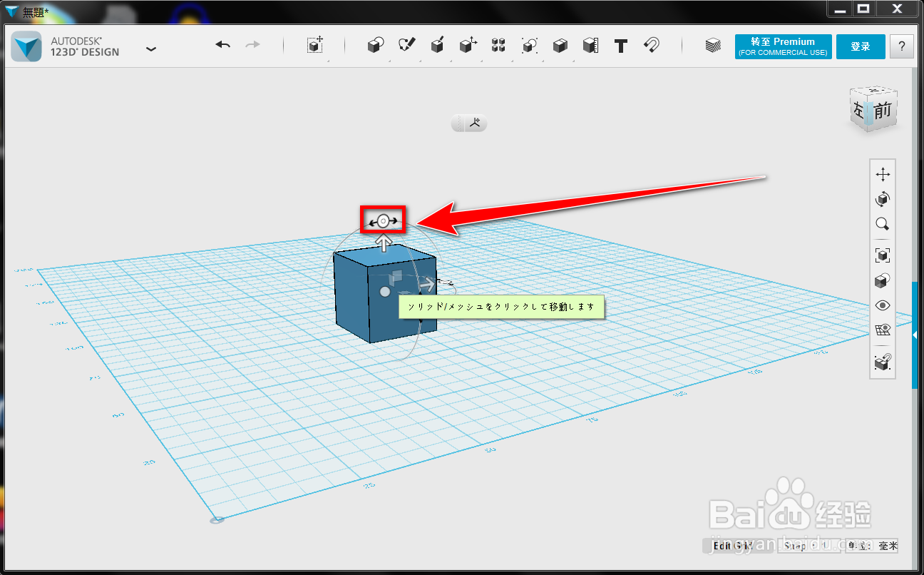Click the 左 face of the view cube
This screenshot has height=575, width=924.
click(858, 111)
